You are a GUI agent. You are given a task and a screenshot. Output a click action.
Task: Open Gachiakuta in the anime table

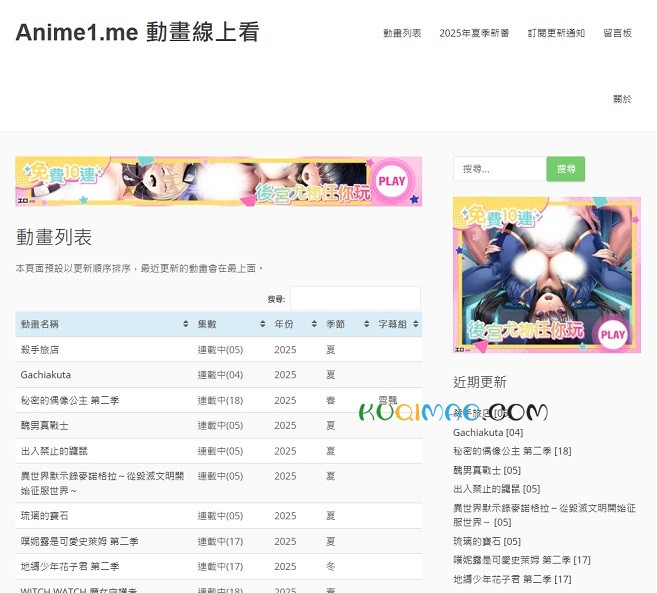click(46, 375)
